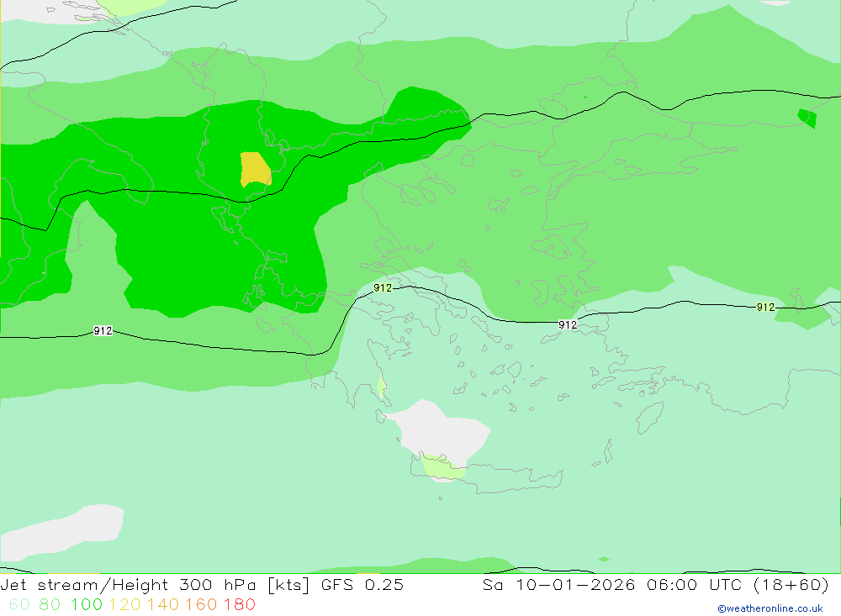This screenshot has width=841, height=616.
Task: Click the 80 kts legend value
Action: 50,604
